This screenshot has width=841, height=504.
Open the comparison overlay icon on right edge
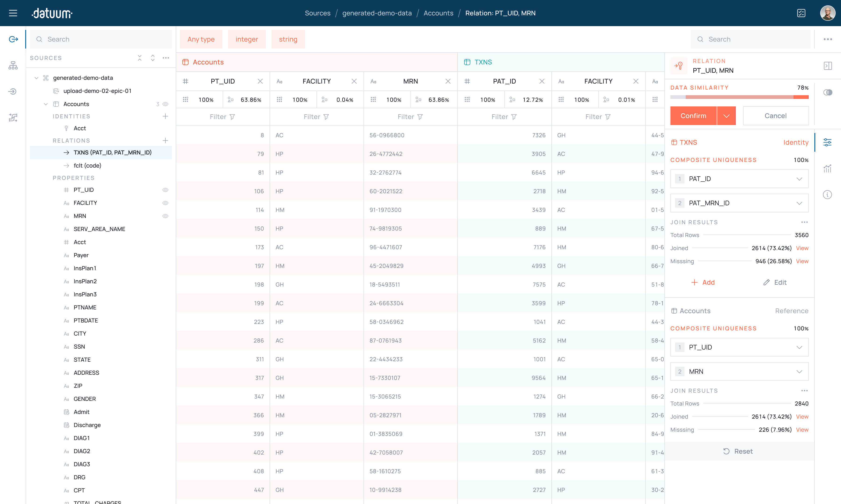click(x=828, y=92)
